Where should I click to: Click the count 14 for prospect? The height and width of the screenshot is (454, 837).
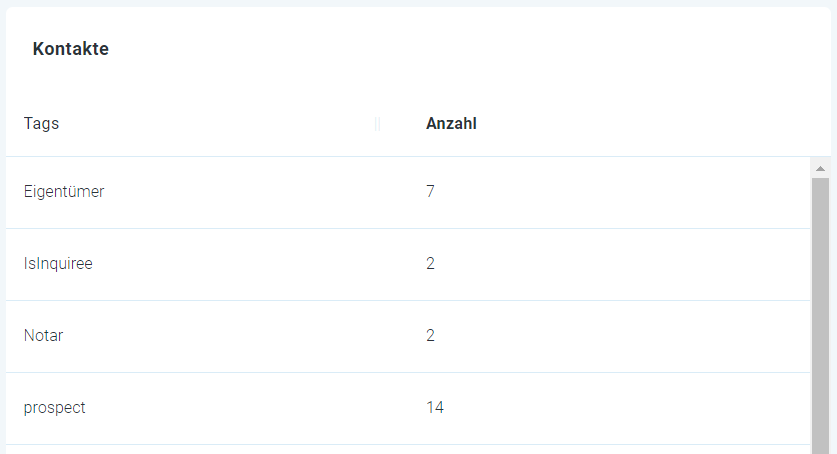(435, 408)
